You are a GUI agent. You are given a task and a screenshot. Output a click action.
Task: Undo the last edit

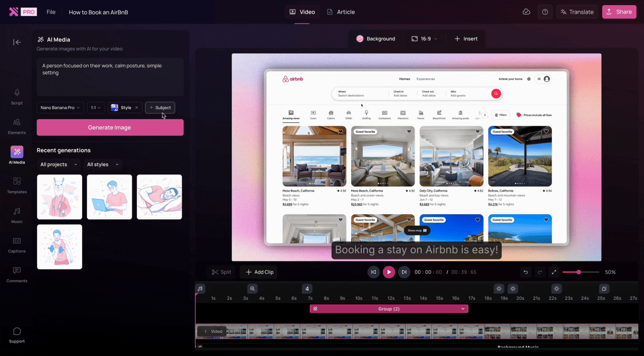(526, 272)
